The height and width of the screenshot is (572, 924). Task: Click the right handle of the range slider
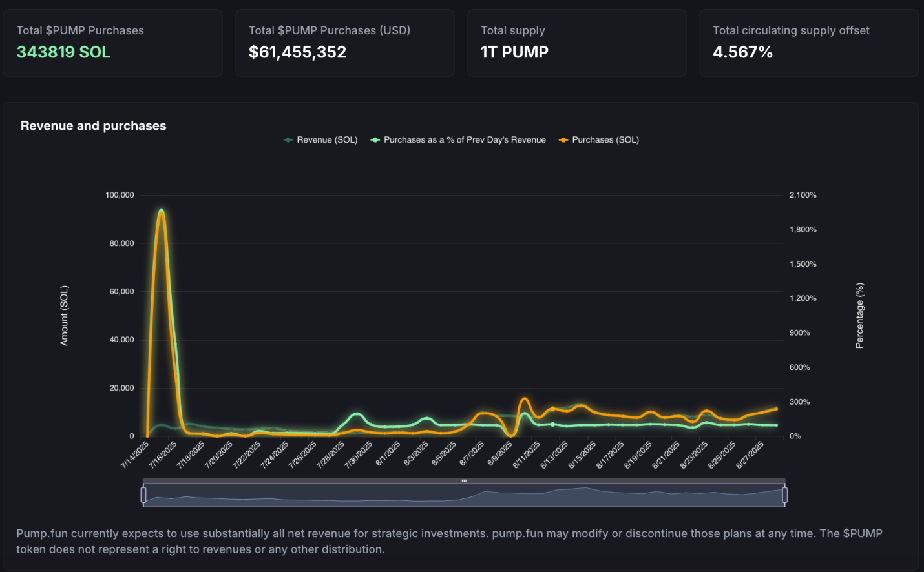coord(784,495)
